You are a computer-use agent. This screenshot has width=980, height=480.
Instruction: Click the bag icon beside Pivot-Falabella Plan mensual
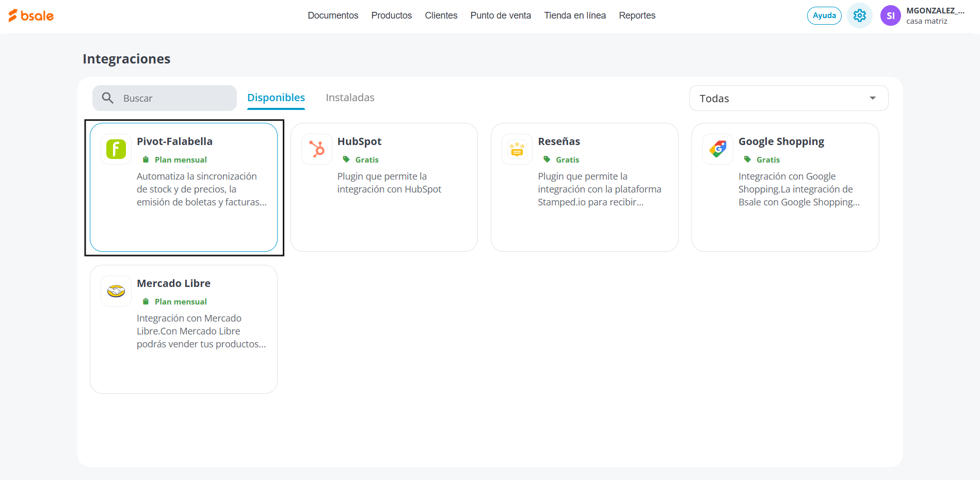(x=146, y=159)
